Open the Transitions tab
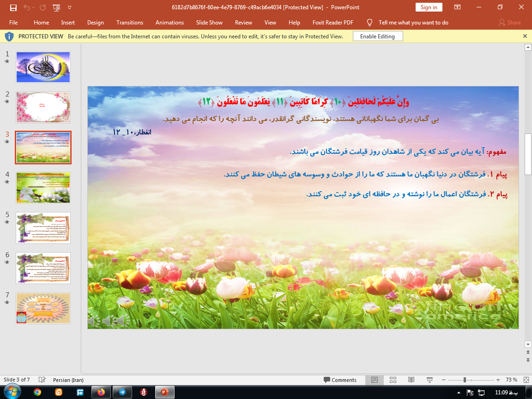This screenshot has width=532, height=399. (130, 23)
